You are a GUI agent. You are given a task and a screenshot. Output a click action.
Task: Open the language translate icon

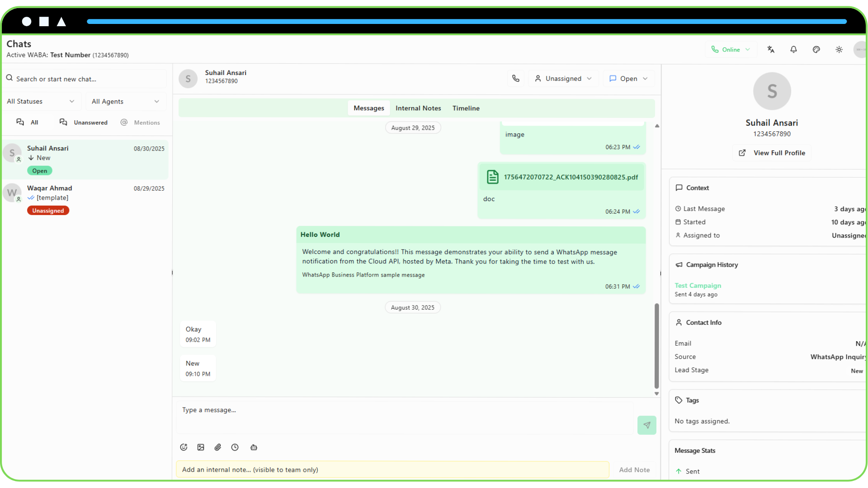click(771, 50)
